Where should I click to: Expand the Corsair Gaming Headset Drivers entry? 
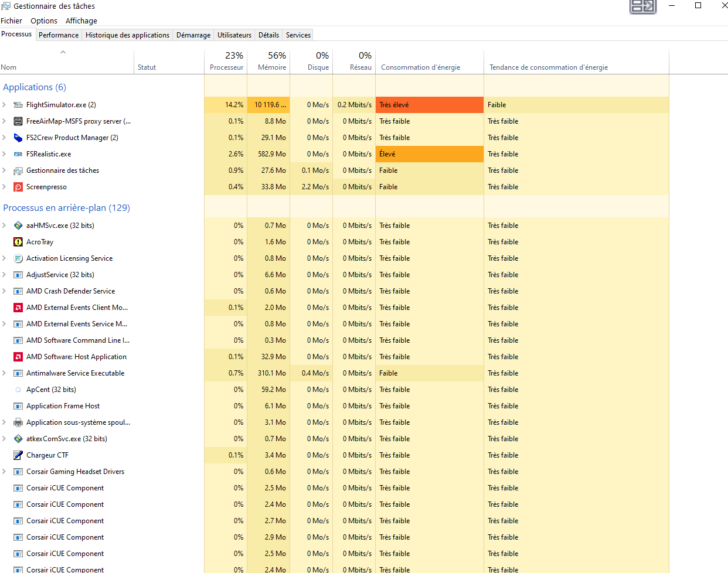coord(4,472)
